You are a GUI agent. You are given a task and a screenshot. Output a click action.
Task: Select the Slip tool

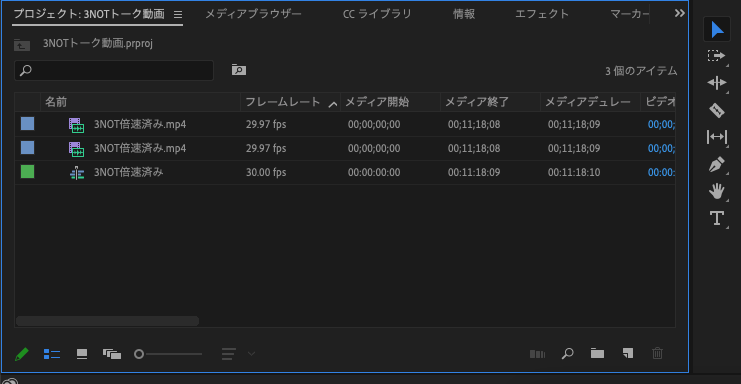(717, 137)
